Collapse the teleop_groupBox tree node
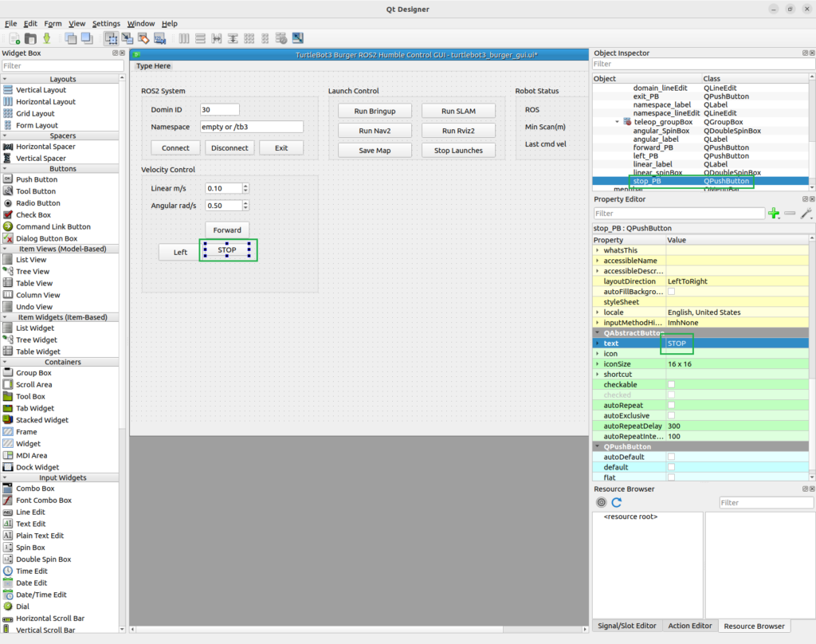 tap(618, 122)
